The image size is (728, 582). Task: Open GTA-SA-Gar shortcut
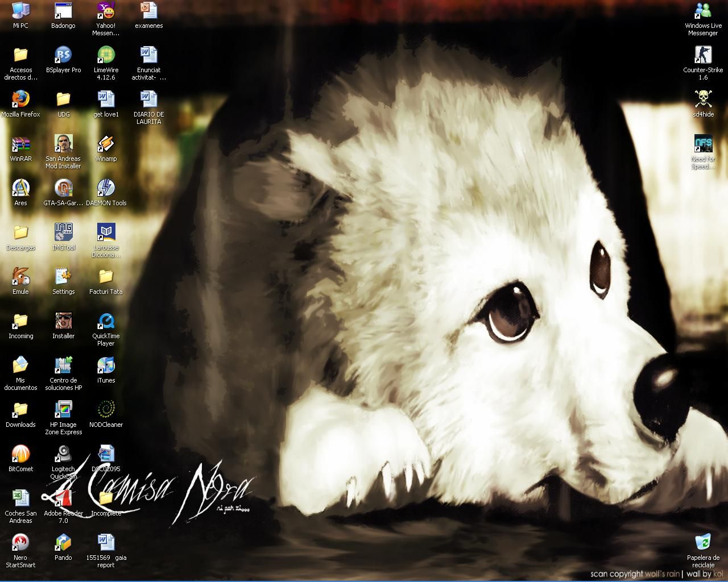(63, 188)
